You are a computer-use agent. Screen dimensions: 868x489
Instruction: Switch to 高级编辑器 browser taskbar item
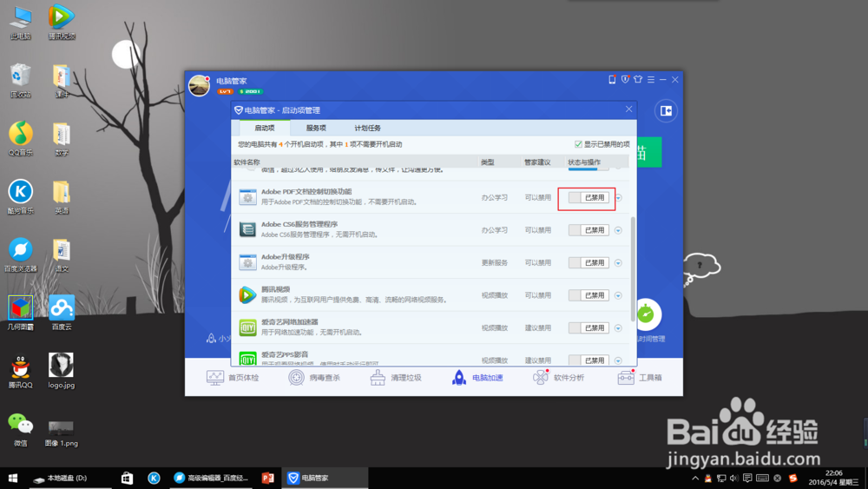pos(211,478)
